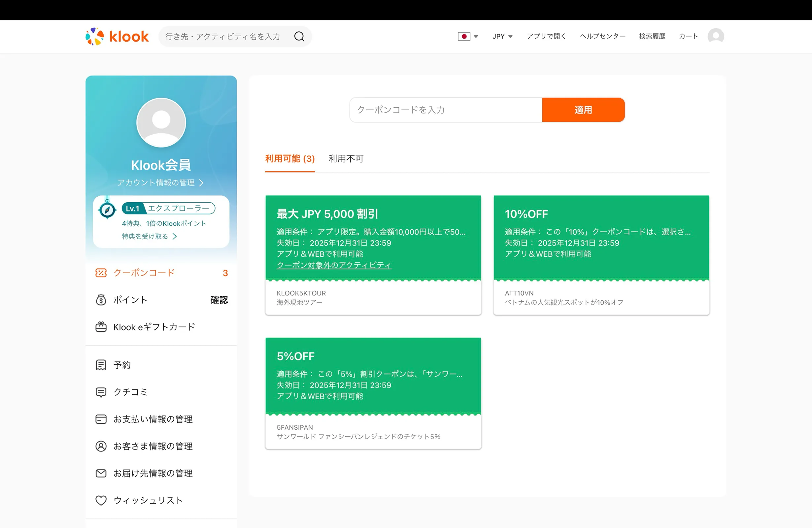The width and height of the screenshot is (812, 528).
Task: Select ポイント in the sidebar menu
Action: pos(161,300)
